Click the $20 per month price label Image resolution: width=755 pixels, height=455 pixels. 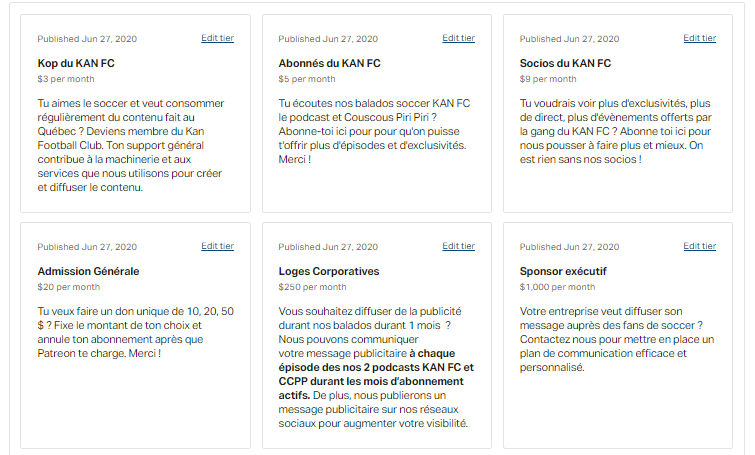(69, 287)
